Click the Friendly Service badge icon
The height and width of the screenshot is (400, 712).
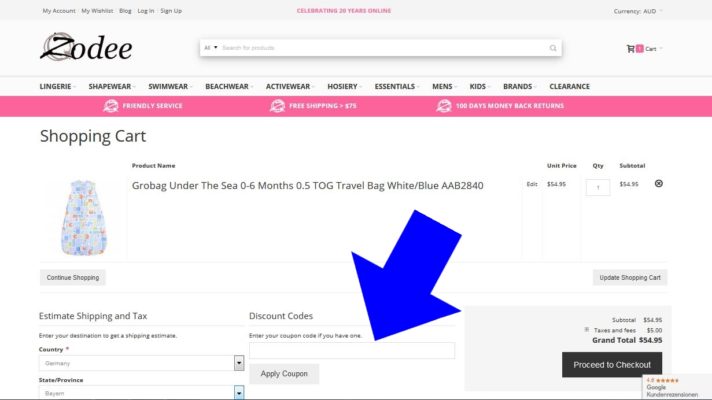(x=110, y=106)
